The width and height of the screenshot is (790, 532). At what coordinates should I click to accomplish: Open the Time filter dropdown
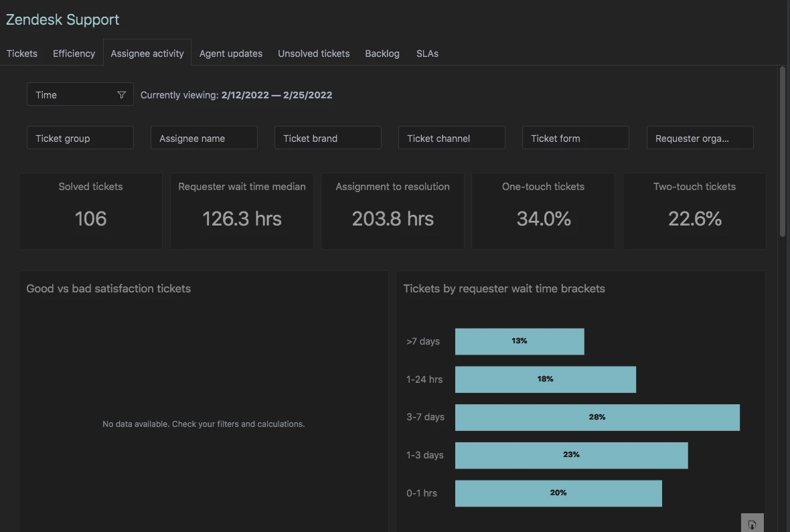click(x=80, y=94)
